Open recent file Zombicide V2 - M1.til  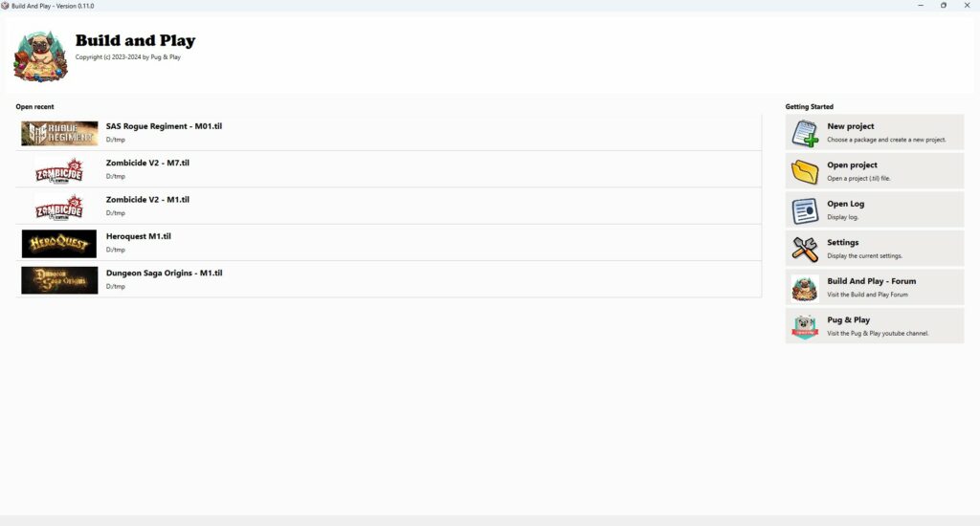(389, 207)
